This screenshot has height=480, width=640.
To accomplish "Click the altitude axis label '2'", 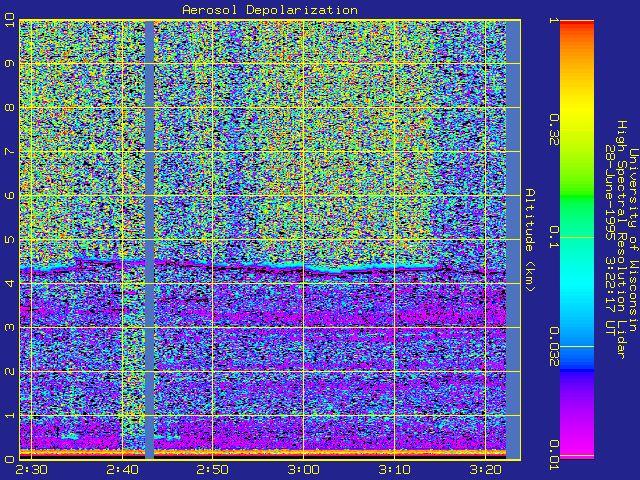I will [9, 371].
